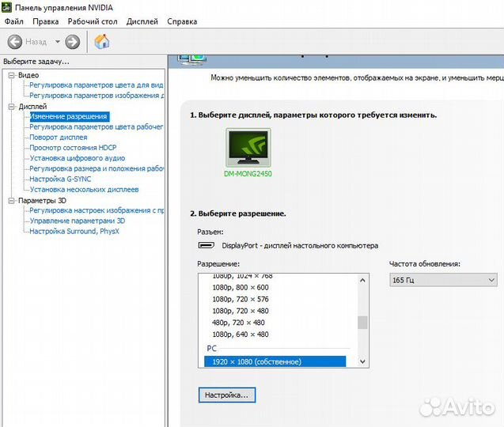Image resolution: width=504 pixels, height=427 pixels.
Task: Select resolution 1080p, 640 × 480
Action: click(x=241, y=334)
